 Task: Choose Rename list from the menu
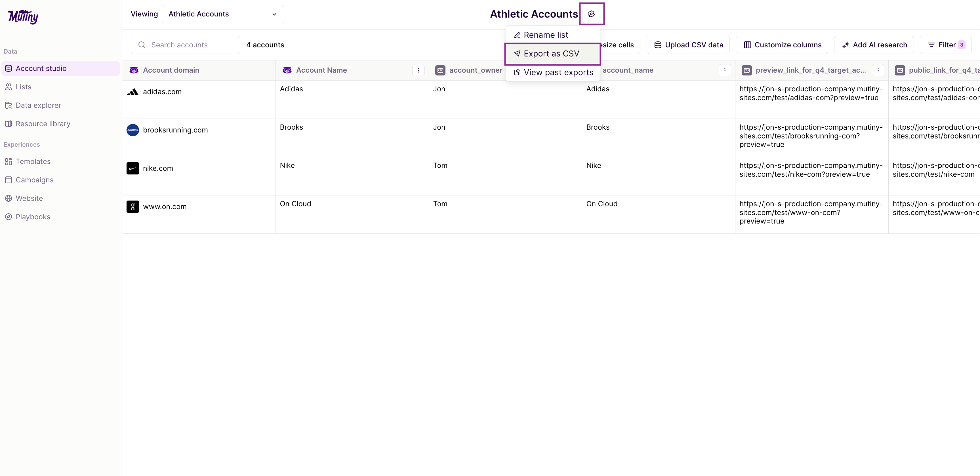546,35
